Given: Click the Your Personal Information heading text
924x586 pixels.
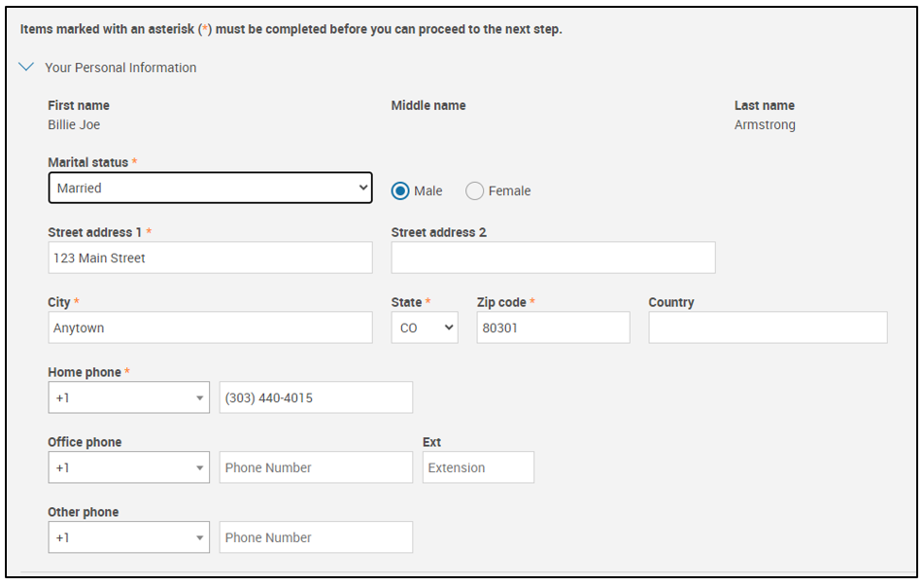Looking at the screenshot, I should [120, 68].
